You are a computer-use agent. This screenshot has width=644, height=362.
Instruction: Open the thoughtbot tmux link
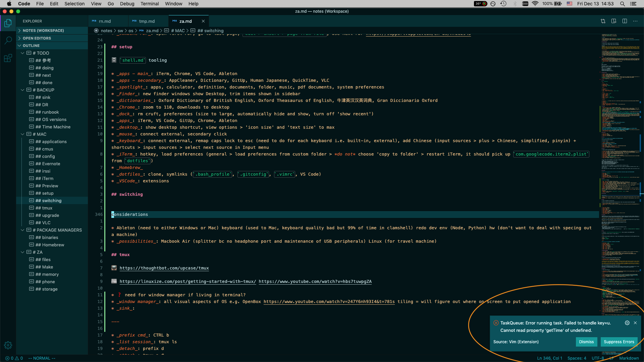tap(164, 268)
